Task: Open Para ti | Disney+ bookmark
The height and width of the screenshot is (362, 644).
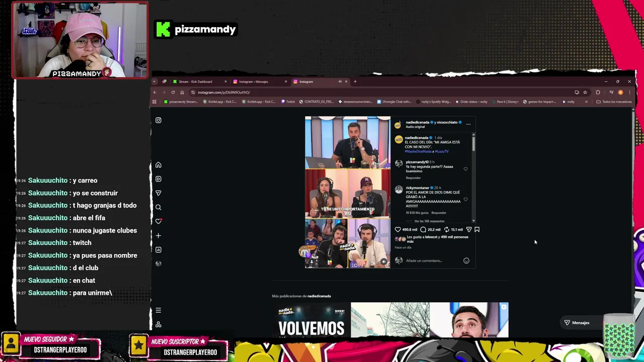Action: click(505, 102)
